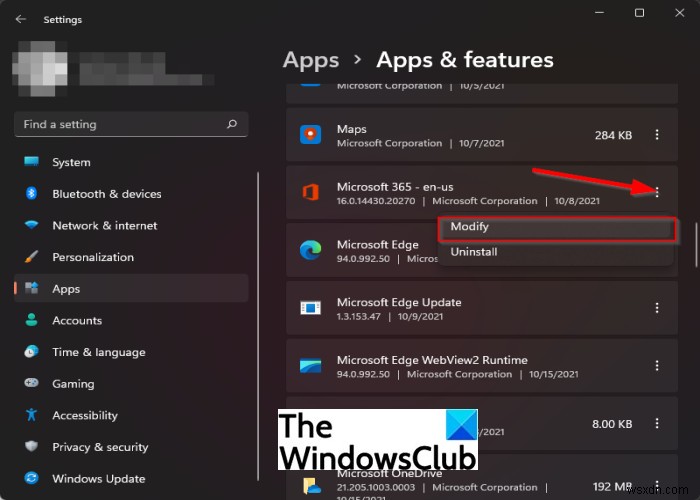
Task: Click the 284 KB size for Maps
Action: [613, 135]
